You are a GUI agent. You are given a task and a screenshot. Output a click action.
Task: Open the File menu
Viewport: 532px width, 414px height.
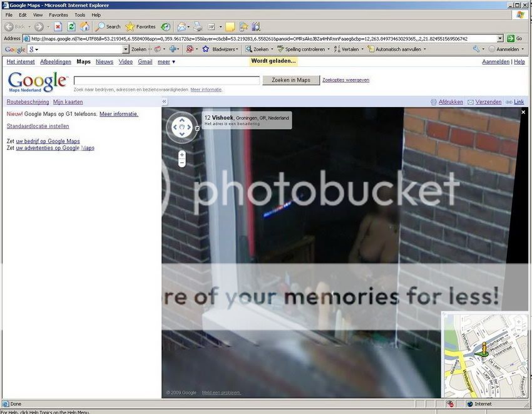click(9, 15)
